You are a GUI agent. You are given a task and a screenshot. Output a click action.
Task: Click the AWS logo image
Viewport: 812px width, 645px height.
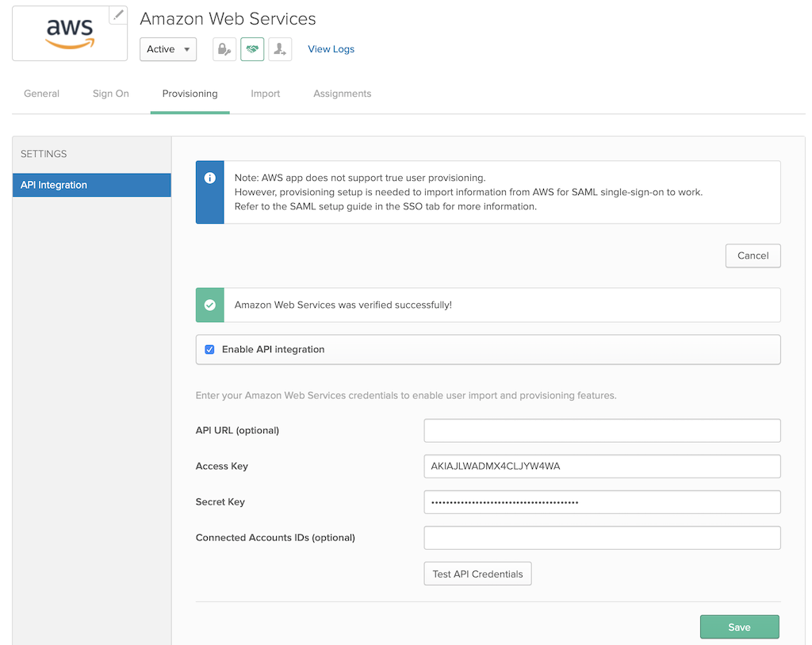click(70, 33)
